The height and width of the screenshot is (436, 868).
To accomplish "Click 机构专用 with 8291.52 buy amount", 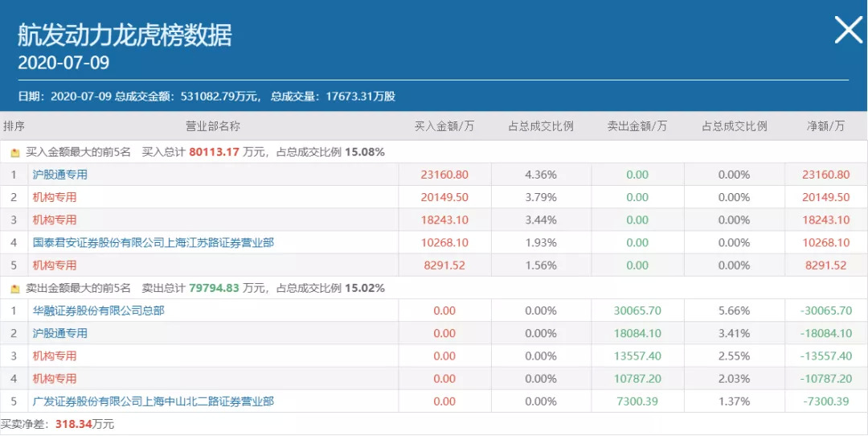I will tap(55, 265).
